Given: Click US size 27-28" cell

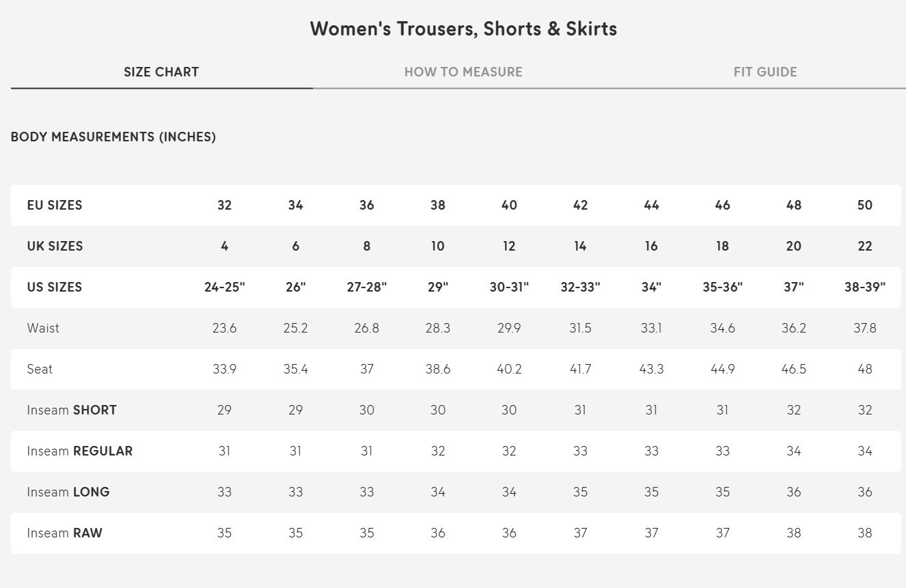Looking at the screenshot, I should tap(367, 288).
